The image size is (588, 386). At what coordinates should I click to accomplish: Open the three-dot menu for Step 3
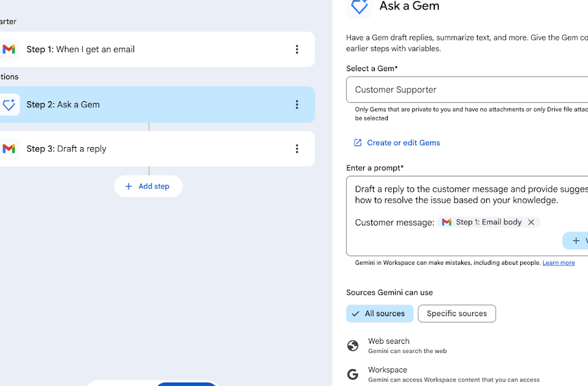pos(297,149)
